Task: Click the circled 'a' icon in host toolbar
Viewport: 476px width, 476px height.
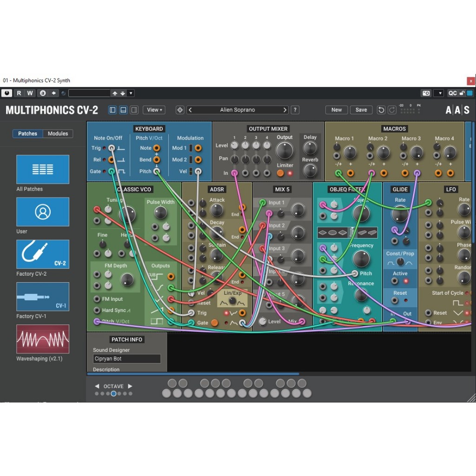Action: (x=43, y=93)
